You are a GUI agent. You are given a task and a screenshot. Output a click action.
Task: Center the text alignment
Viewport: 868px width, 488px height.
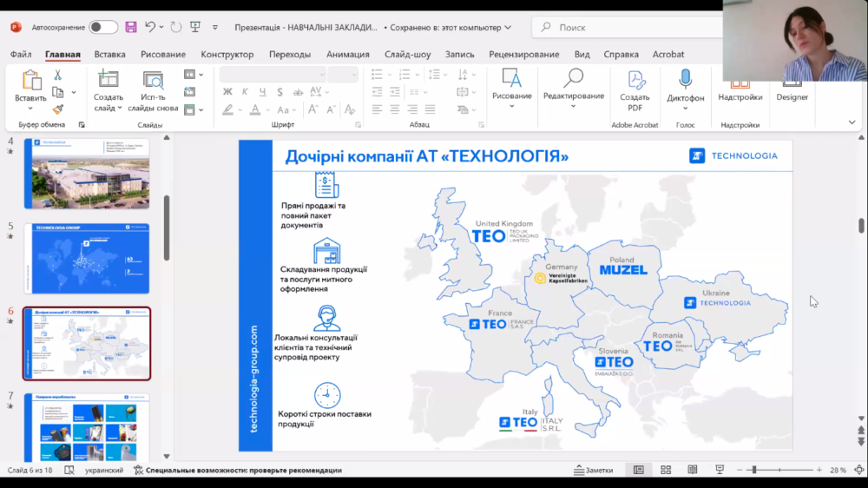click(395, 109)
